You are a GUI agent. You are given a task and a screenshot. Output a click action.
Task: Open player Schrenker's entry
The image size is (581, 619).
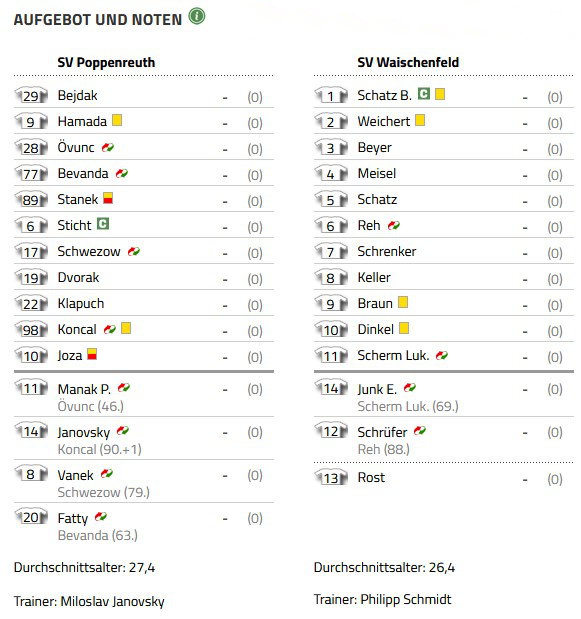coord(387,251)
